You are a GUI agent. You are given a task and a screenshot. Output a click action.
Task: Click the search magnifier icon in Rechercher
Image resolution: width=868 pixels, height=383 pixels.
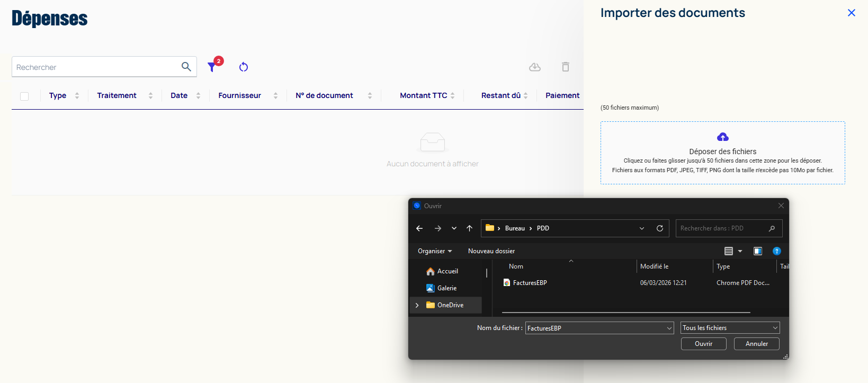tap(186, 67)
